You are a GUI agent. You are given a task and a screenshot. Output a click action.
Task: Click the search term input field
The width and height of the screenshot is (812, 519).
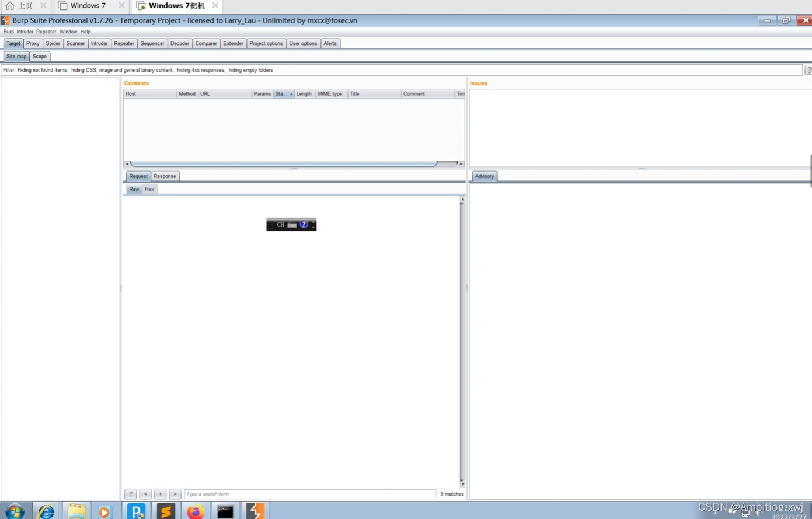pos(310,494)
